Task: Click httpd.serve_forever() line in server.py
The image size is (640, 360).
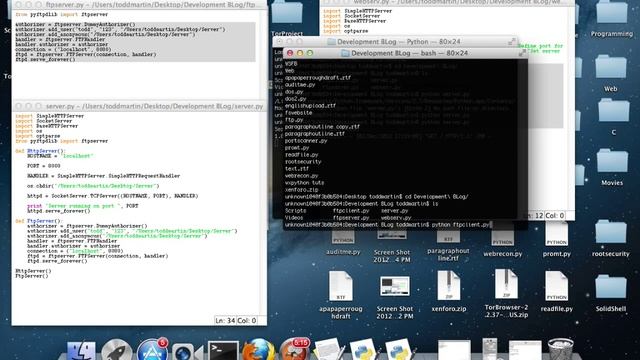Action: [58, 211]
